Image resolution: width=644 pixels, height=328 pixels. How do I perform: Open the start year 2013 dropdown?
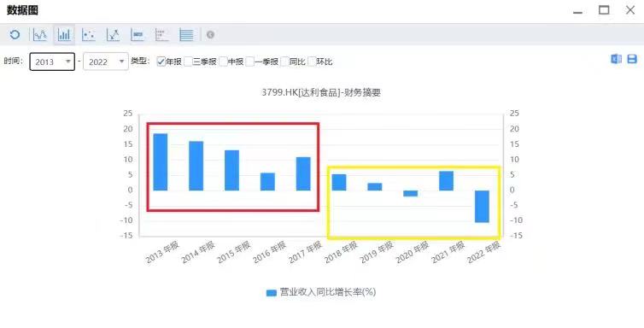[52, 61]
